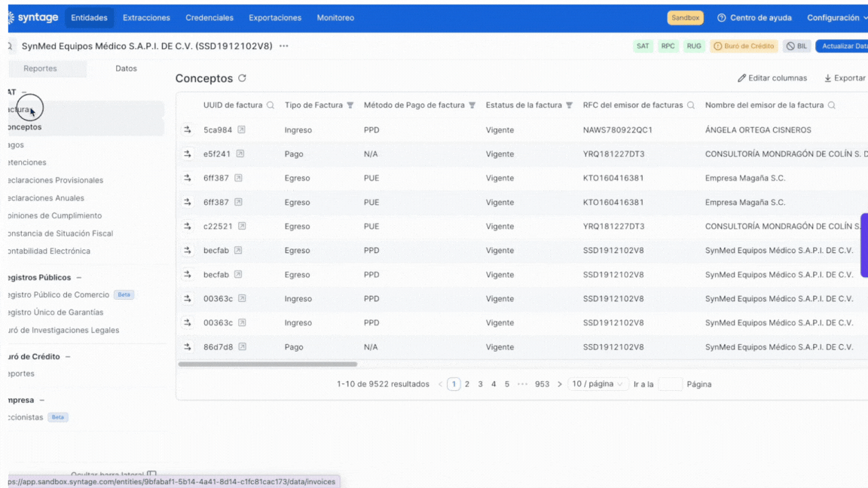Open the Exportaciones menu
868x488 pixels.
tap(275, 18)
